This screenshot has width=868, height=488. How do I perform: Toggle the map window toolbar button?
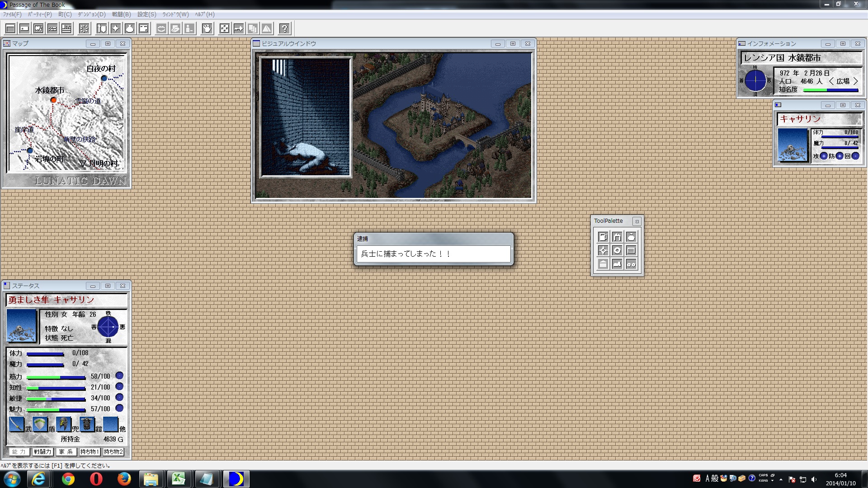38,28
